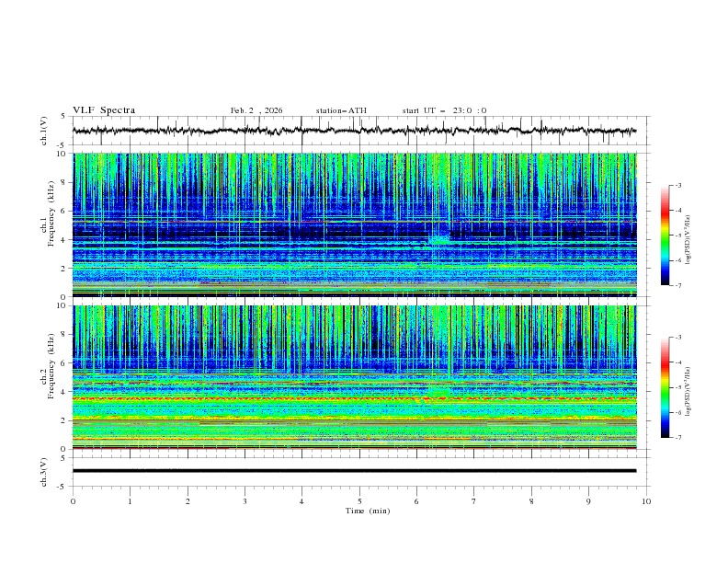This screenshot has height=563, width=728.
Task: Click the burst near minute 6.4 in the ch.1 spectrogram
Action: pyautogui.click(x=438, y=239)
